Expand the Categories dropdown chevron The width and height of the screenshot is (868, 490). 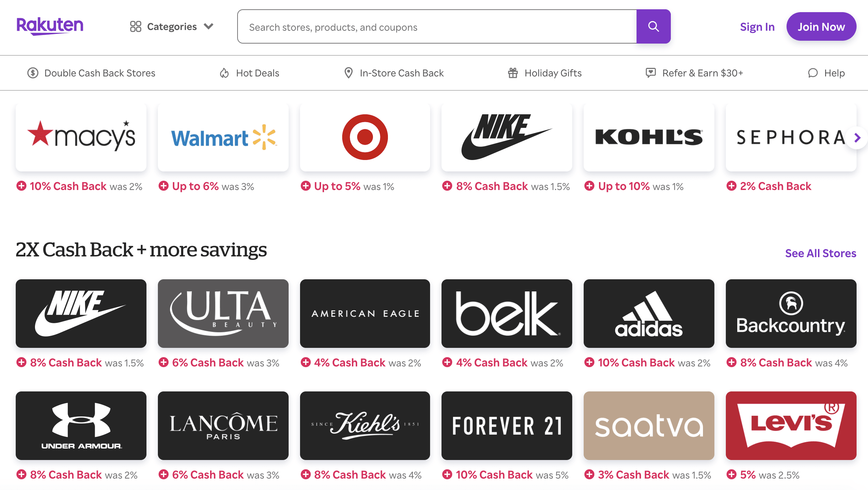209,26
